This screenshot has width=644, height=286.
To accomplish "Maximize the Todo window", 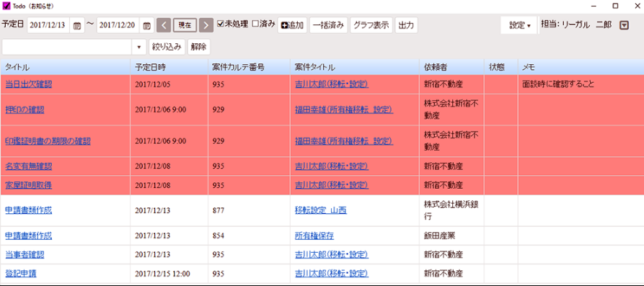I will [615, 6].
